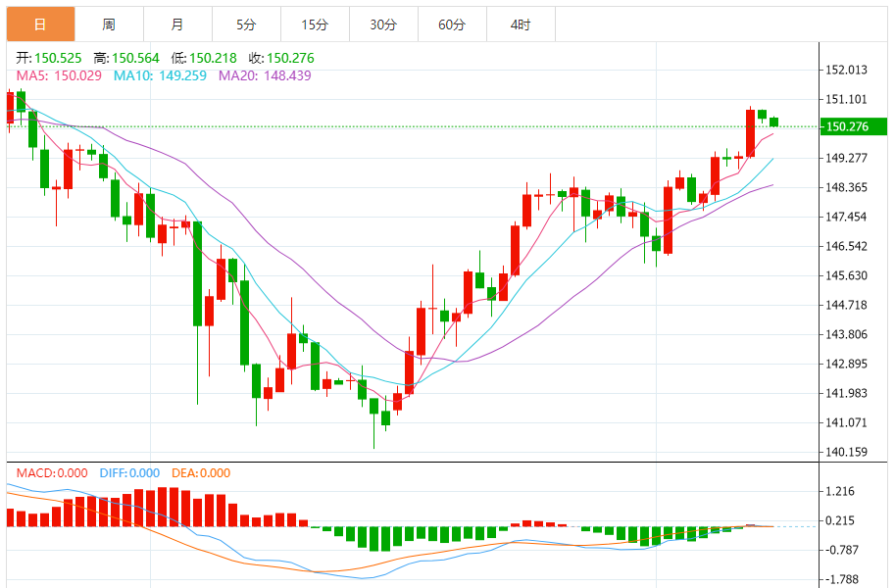Click the DIFF:0.000 indicator label
The width and height of the screenshot is (895, 588).
pyautogui.click(x=129, y=472)
